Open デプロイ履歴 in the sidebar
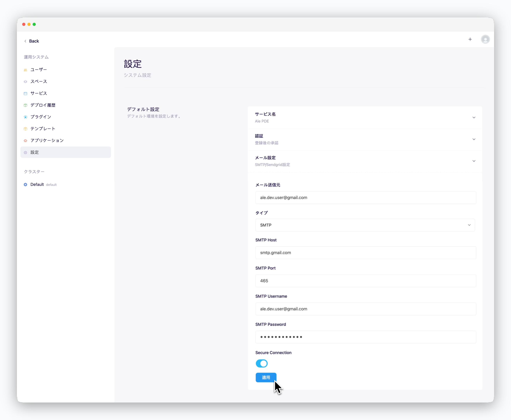This screenshot has height=420, width=511. (65, 105)
